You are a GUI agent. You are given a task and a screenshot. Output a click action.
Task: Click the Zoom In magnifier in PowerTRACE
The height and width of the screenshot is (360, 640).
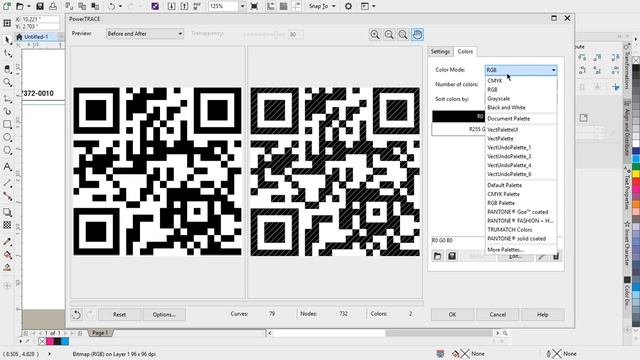point(374,35)
